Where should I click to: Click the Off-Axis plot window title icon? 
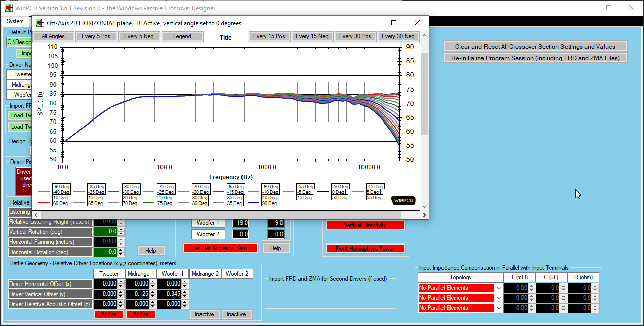tap(39, 23)
